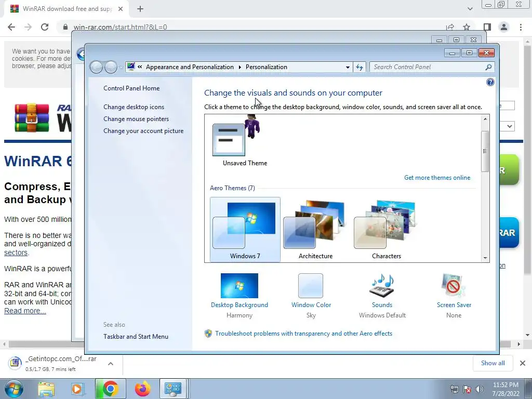Click the Read more link on WinRAR page

pos(25,311)
